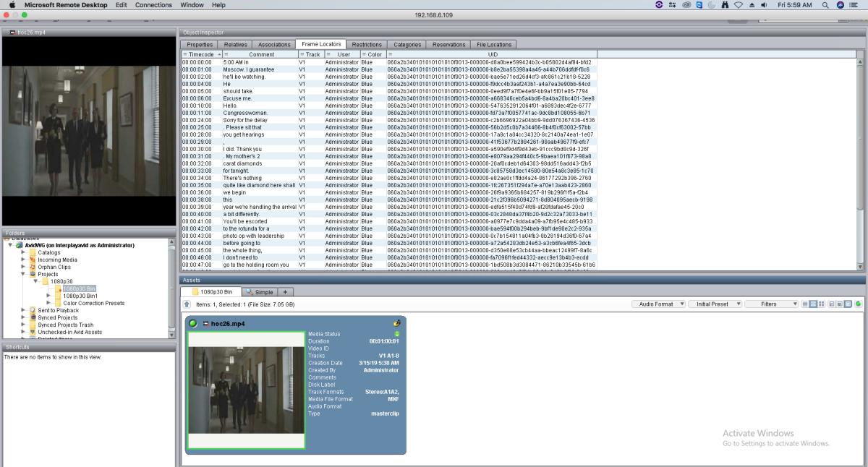Select Incoming Media in folder tree
Image resolution: width=868 pixels, height=467 pixels.
(57, 260)
